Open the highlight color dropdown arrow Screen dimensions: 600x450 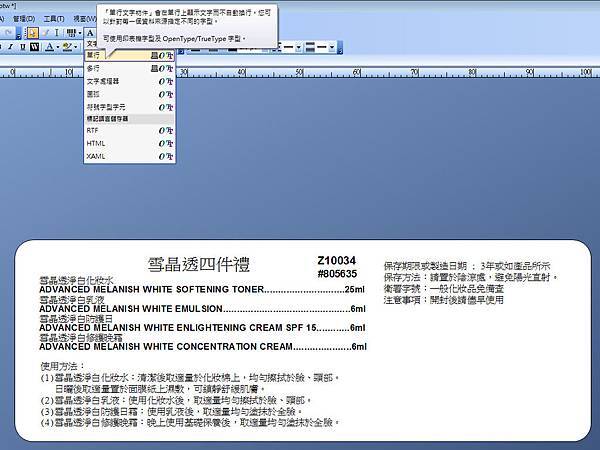tap(76, 47)
